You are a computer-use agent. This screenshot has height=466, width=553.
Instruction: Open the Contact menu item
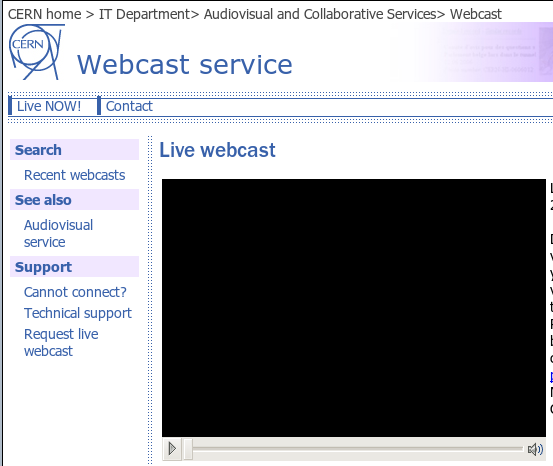(129, 106)
